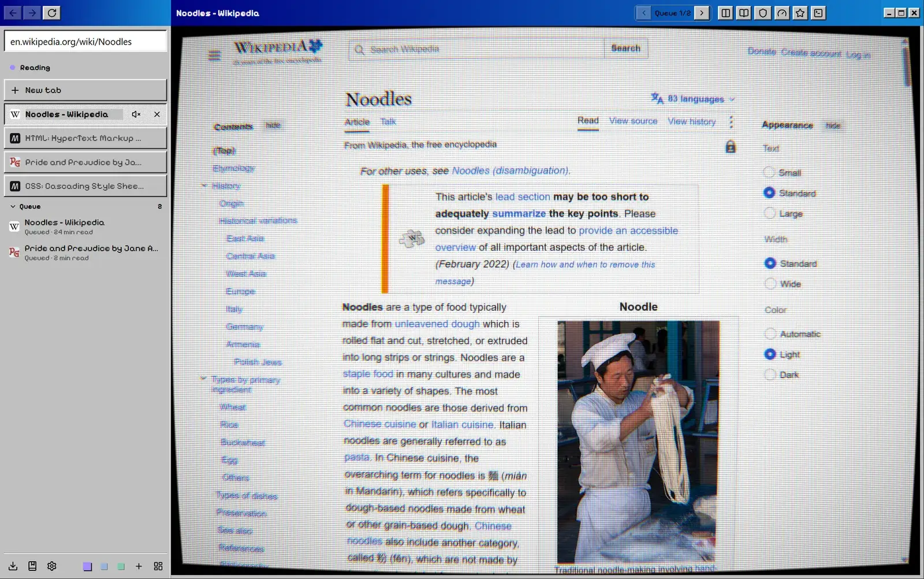Viewport: 924px width, 579px height.
Task: Click the URL address bar
Action: coord(85,42)
